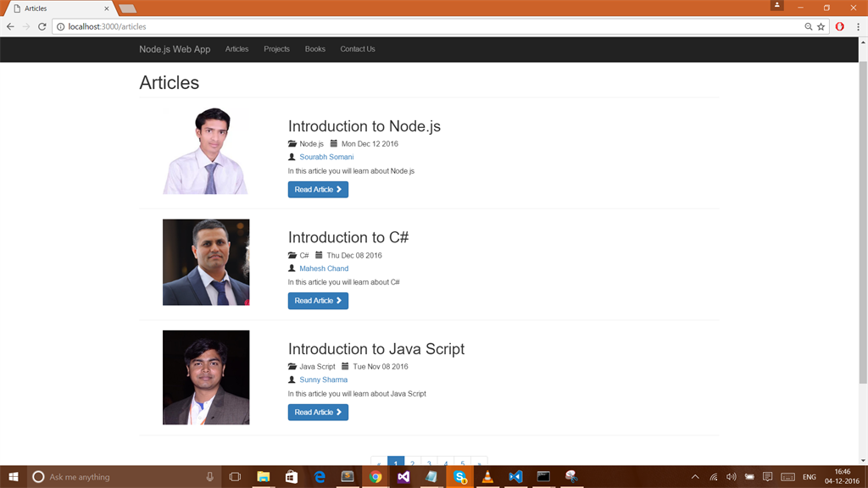868x488 pixels.
Task: Open Articles in navigation bar
Action: 237,49
